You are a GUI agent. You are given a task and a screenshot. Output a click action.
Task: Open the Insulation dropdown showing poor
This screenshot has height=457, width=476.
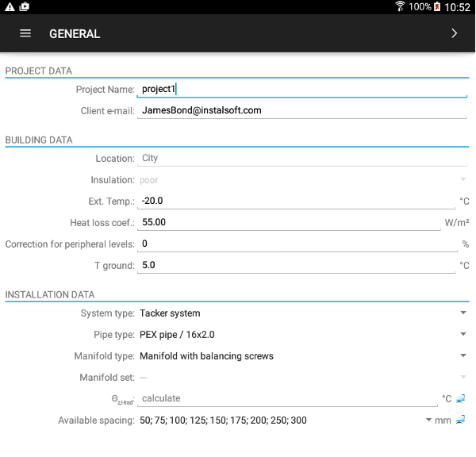coord(301,180)
